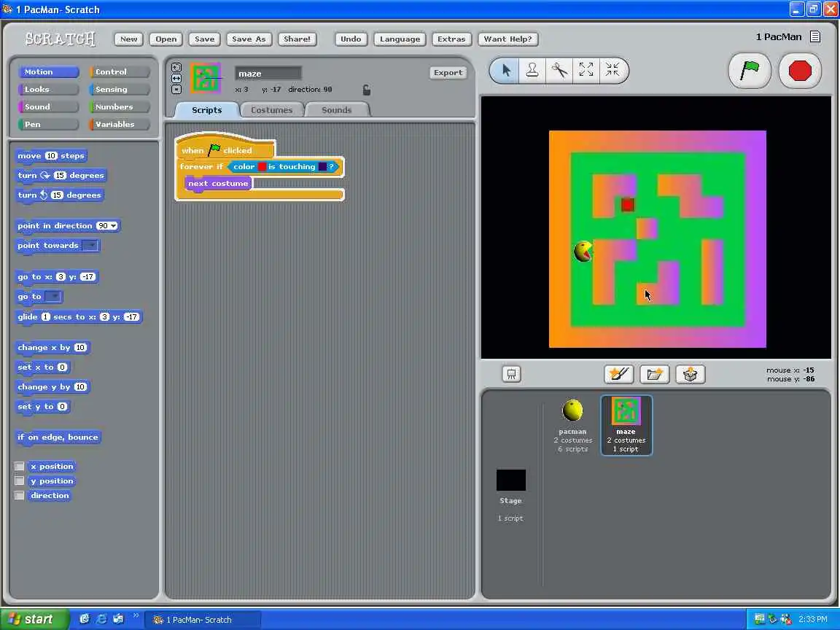Screen dimensions: 840x630
Task: Click the Pacman character on the stage
Action: 583,252
